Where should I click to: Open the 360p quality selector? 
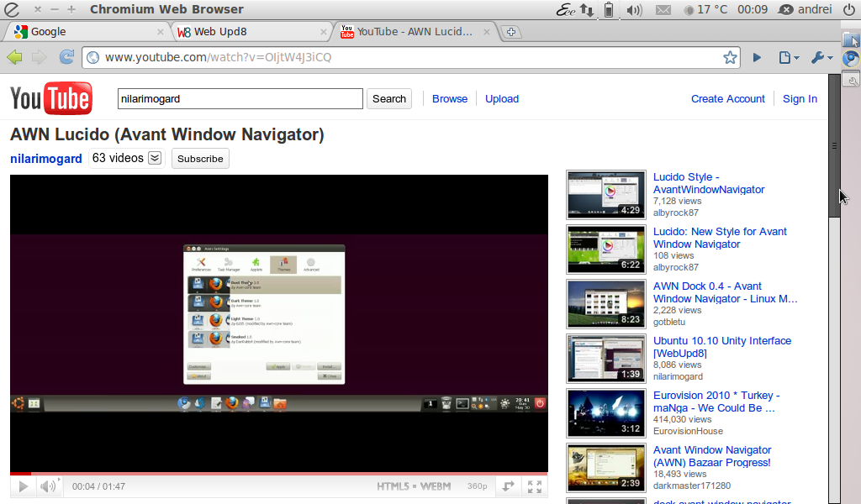[478, 486]
